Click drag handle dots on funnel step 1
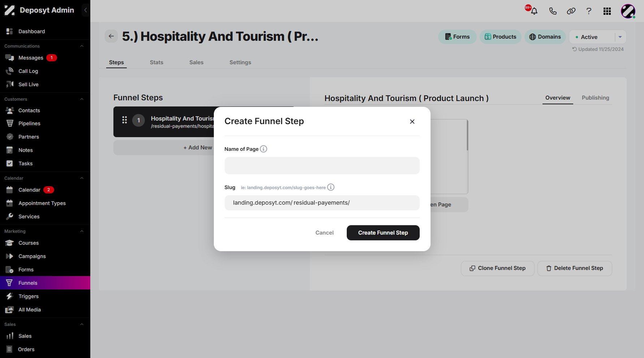Viewport: 644px width, 358px height. [125, 120]
